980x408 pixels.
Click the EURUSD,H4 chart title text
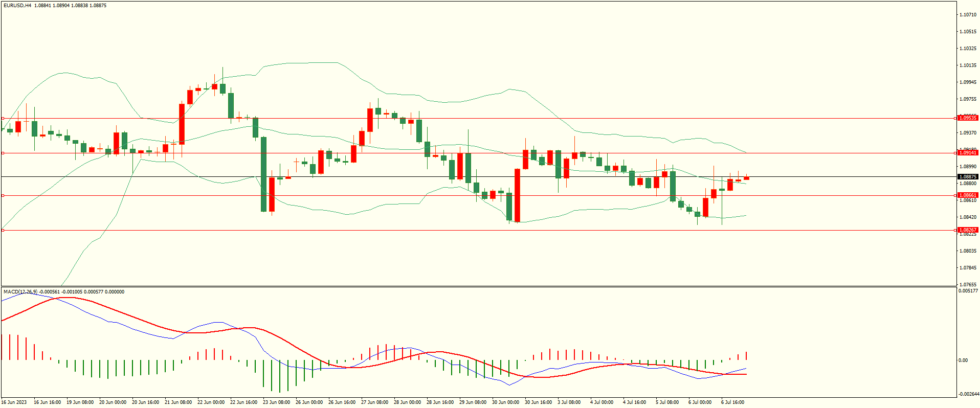[x=18, y=6]
